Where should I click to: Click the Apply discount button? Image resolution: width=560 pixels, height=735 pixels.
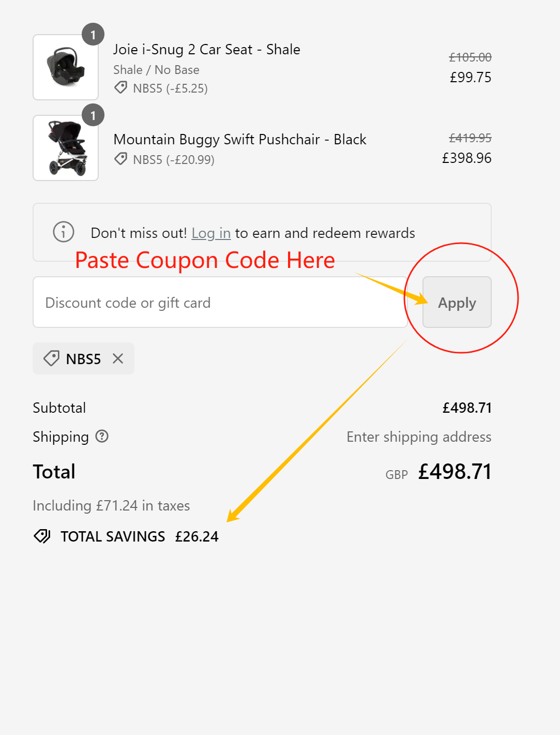[457, 303]
